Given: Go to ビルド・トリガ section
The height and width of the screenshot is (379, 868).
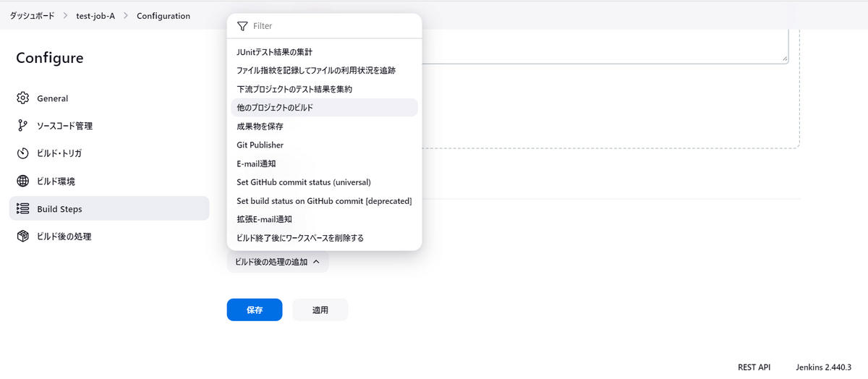Looking at the screenshot, I should [x=109, y=153].
